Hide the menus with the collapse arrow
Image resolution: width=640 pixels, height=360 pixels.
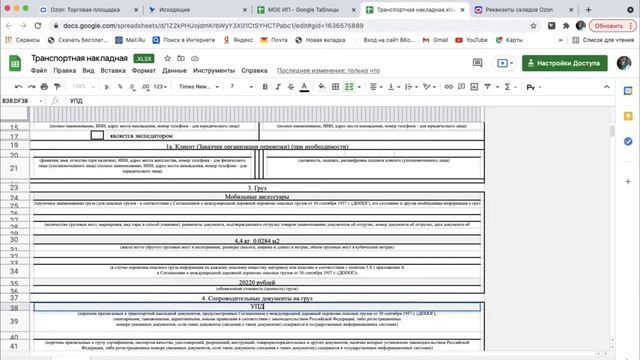(x=607, y=87)
